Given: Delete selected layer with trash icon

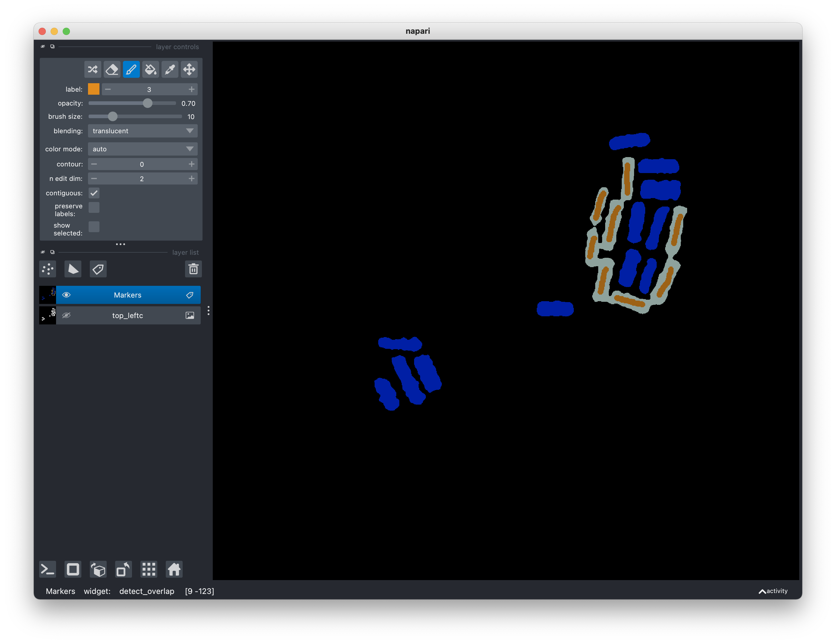Looking at the screenshot, I should click(x=193, y=269).
